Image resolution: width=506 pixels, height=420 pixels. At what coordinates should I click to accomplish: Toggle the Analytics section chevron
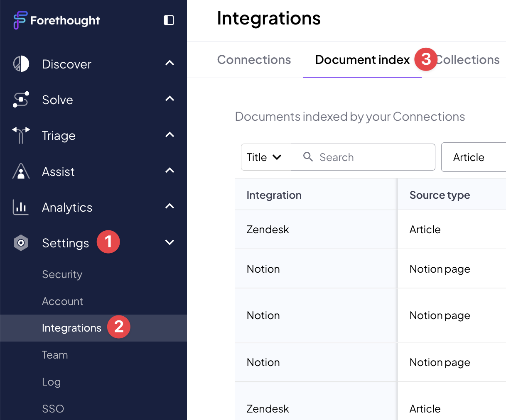click(169, 206)
